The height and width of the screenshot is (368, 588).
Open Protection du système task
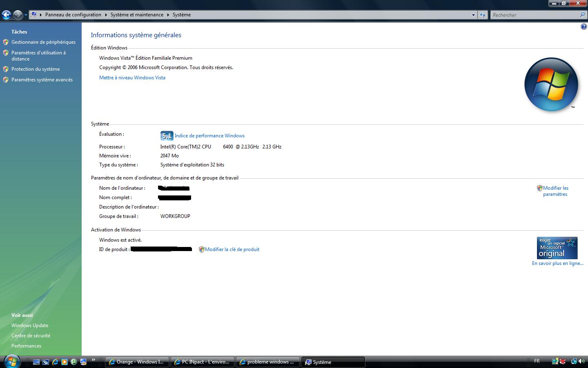[36, 69]
